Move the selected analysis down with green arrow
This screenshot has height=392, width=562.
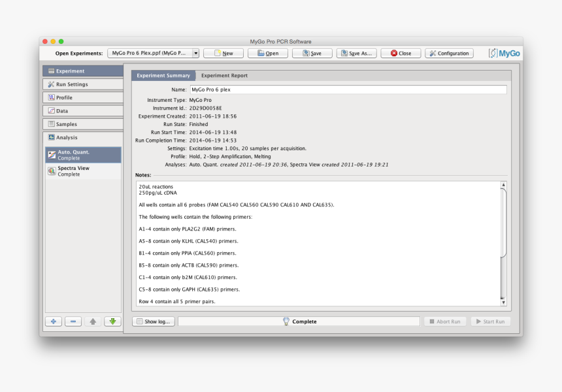(112, 321)
